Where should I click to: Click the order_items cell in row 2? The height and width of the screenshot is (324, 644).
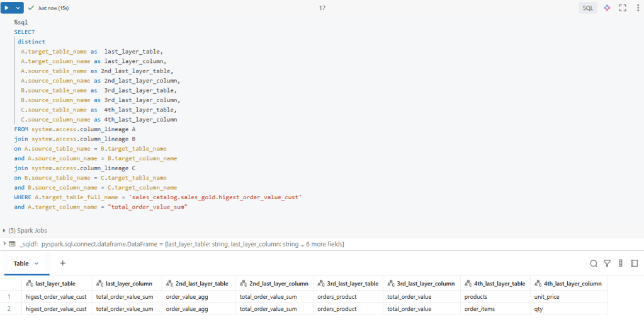click(480, 309)
